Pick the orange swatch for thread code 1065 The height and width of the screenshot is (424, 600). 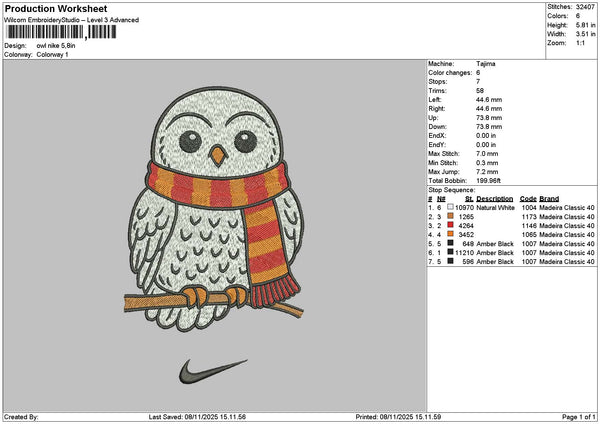(450, 234)
